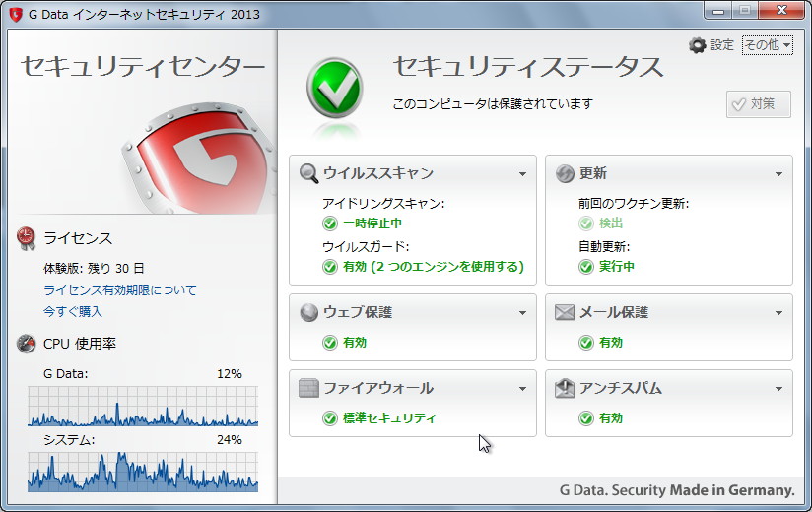Click the アイドリングスキャン: label
The width and height of the screenshot is (812, 512).
coord(383,203)
